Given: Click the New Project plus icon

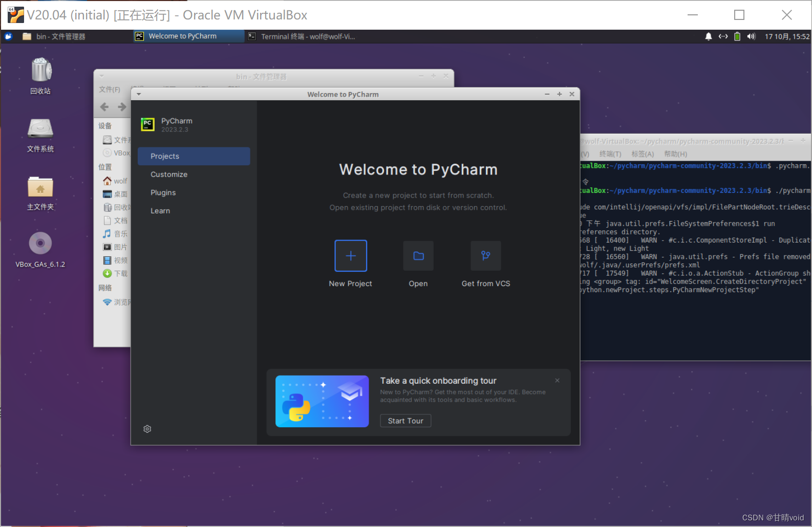Looking at the screenshot, I should pyautogui.click(x=351, y=256).
